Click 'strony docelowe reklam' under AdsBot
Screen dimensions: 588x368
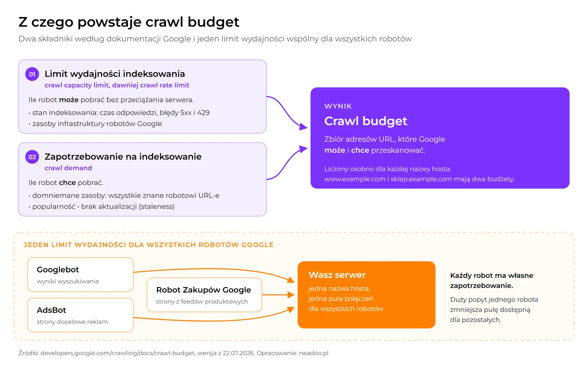72,322
